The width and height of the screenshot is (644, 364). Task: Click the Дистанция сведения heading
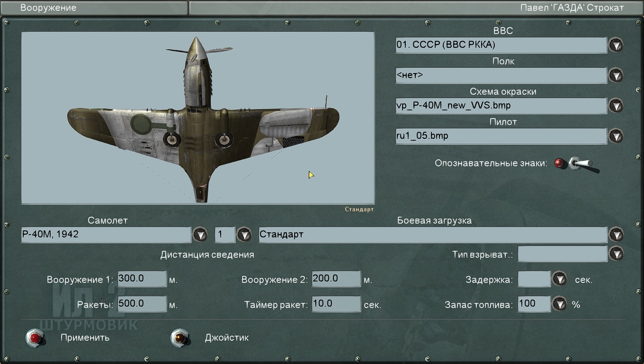207,255
